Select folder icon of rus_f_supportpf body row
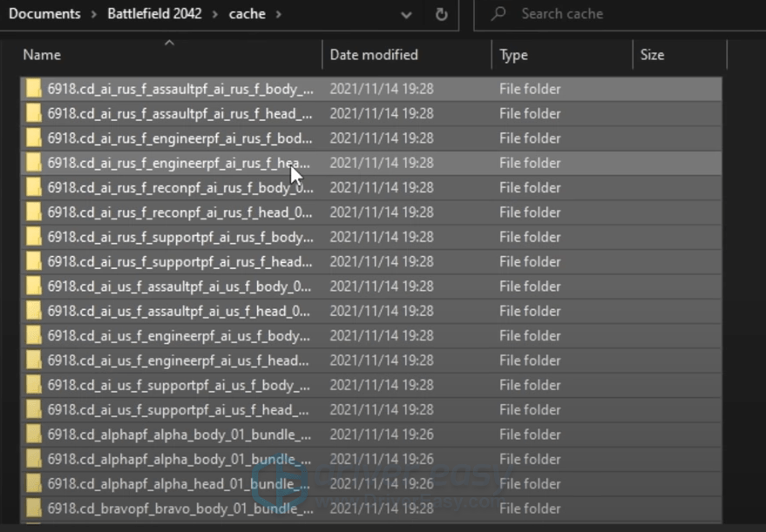Viewport: 766px width, 532px height. [x=34, y=237]
